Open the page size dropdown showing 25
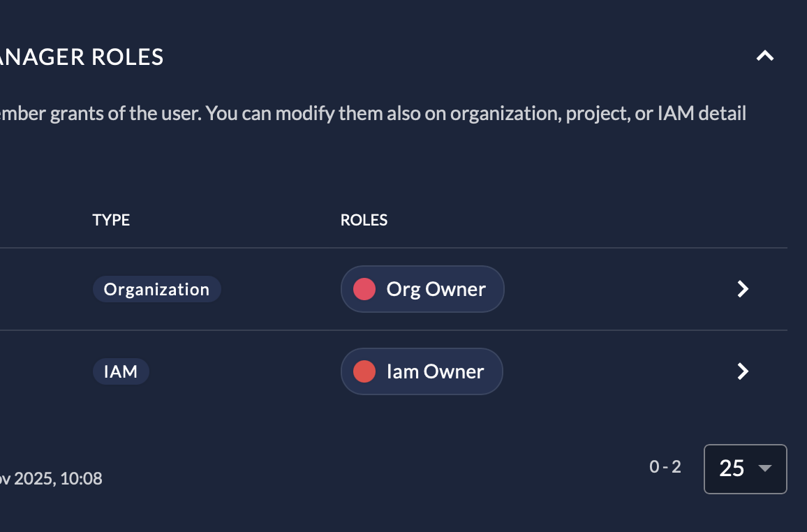This screenshot has height=532, width=807. (x=745, y=468)
